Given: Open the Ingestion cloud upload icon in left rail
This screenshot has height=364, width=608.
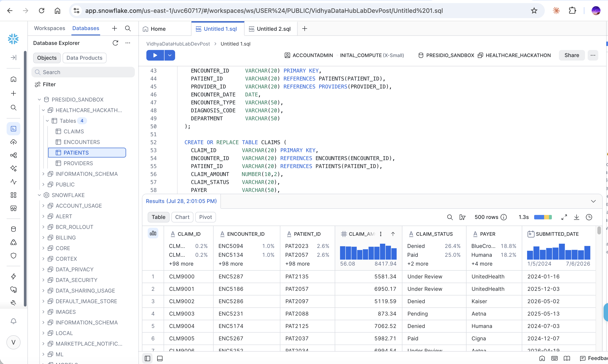Looking at the screenshot, I should click(x=13, y=142).
